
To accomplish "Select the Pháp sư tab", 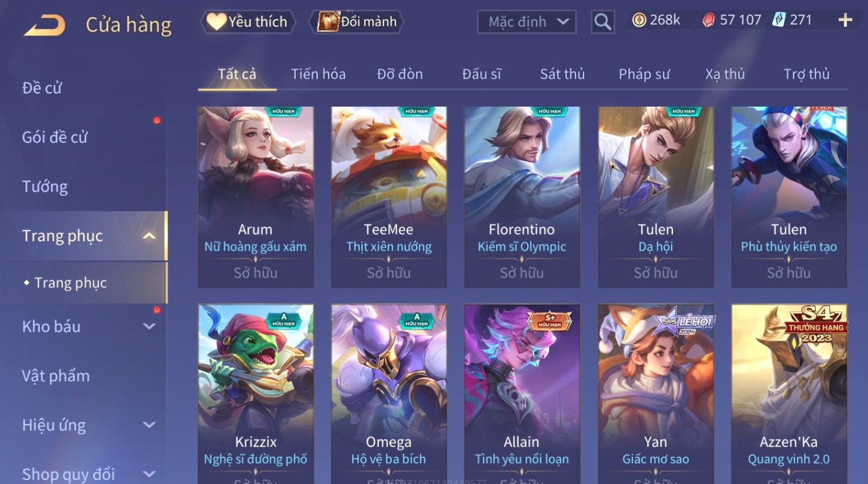I will (644, 74).
